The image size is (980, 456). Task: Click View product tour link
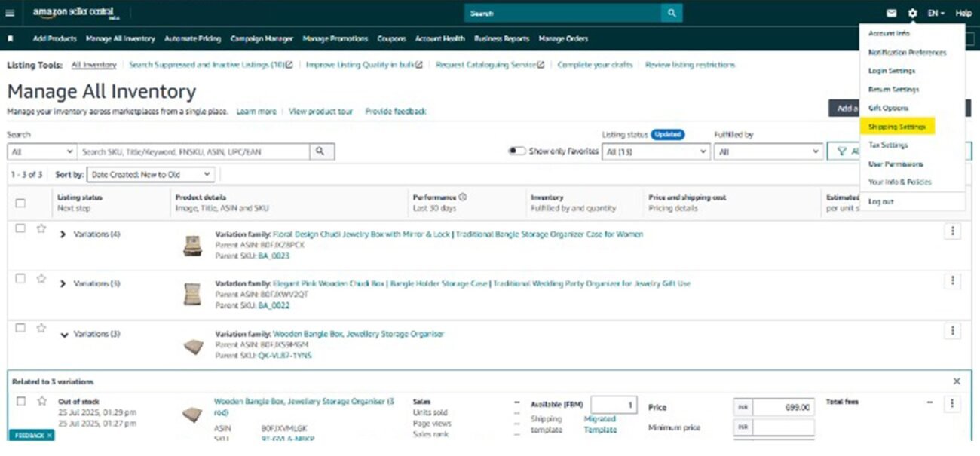point(320,111)
